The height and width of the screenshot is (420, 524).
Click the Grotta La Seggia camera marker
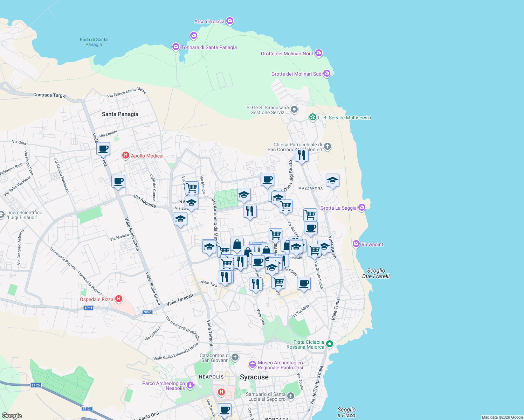tap(361, 207)
